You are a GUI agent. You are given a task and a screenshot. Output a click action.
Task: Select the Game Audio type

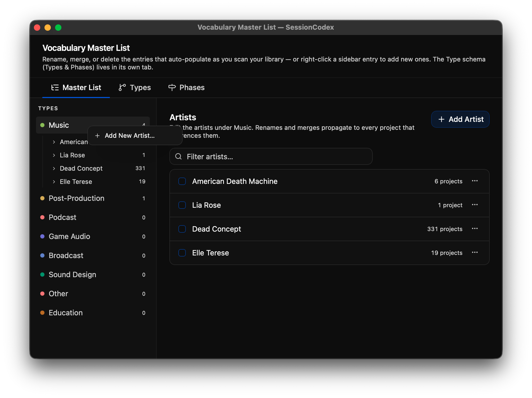93,236
